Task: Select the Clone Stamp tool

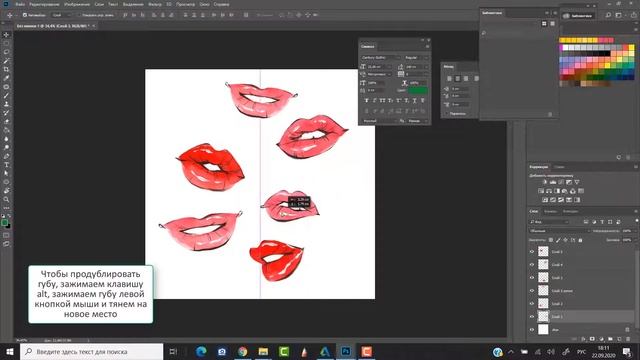Action: click(x=6, y=104)
